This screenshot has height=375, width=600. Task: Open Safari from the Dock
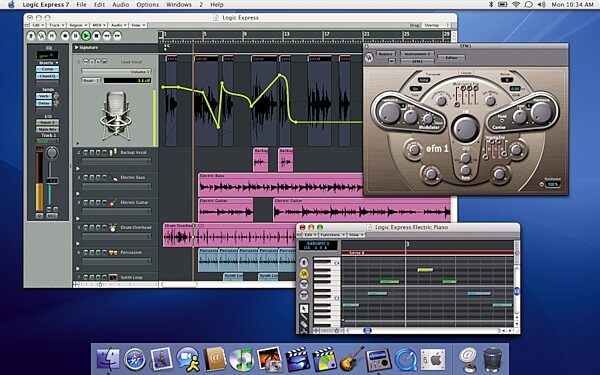(134, 359)
